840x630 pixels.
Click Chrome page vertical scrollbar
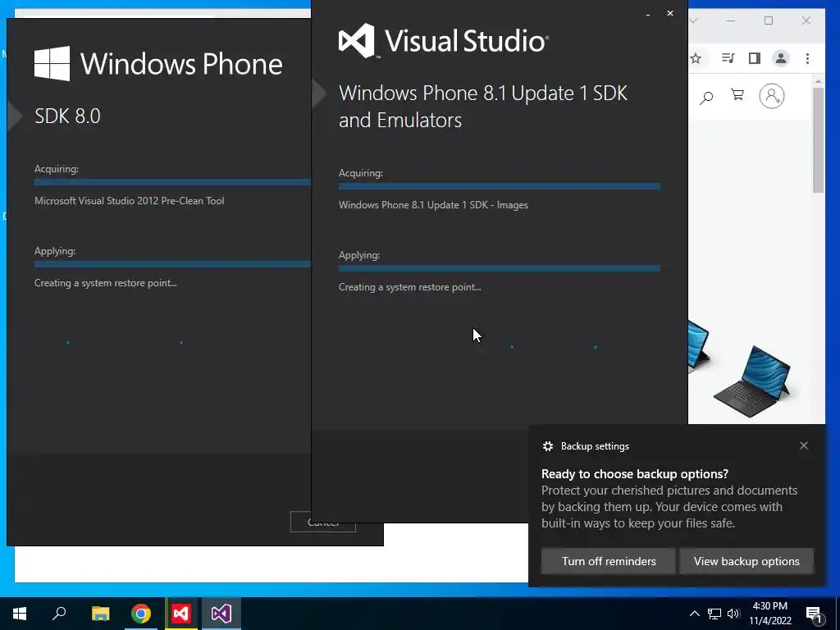tap(818, 139)
